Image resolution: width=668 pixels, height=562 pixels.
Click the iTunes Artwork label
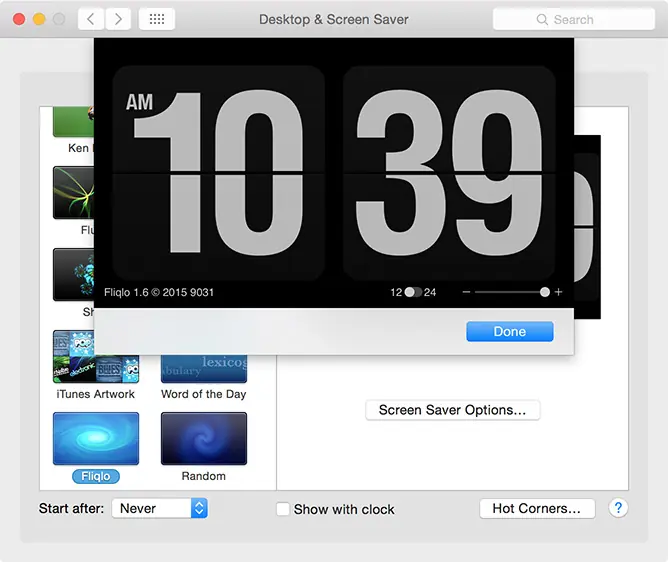pyautogui.click(x=95, y=394)
